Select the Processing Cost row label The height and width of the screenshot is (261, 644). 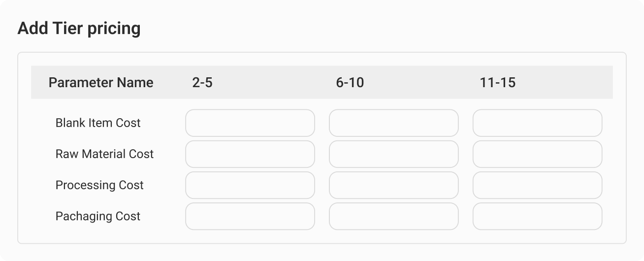click(x=99, y=185)
